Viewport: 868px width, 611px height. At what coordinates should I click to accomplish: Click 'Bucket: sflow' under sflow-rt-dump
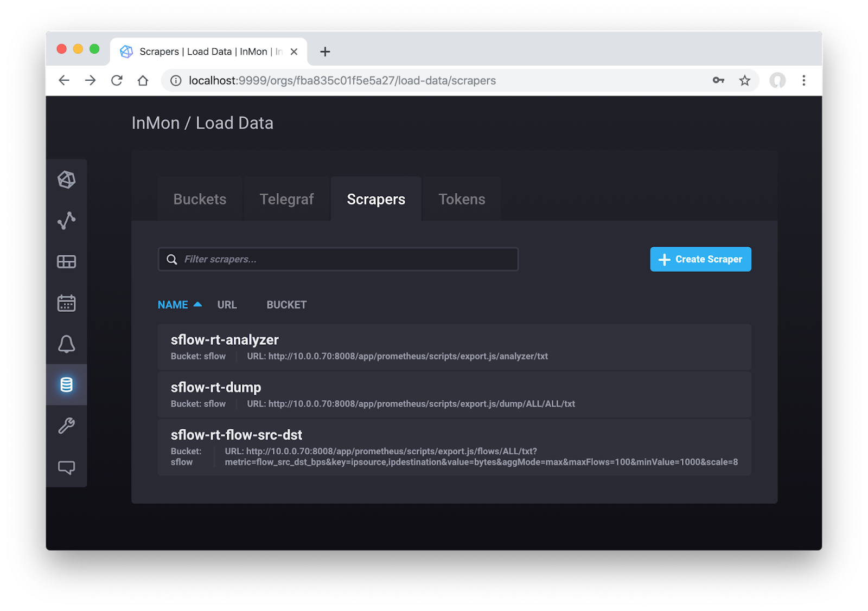click(x=198, y=404)
